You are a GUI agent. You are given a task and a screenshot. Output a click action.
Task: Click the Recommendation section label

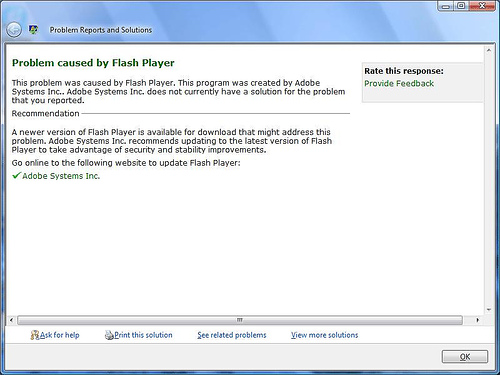click(46, 113)
